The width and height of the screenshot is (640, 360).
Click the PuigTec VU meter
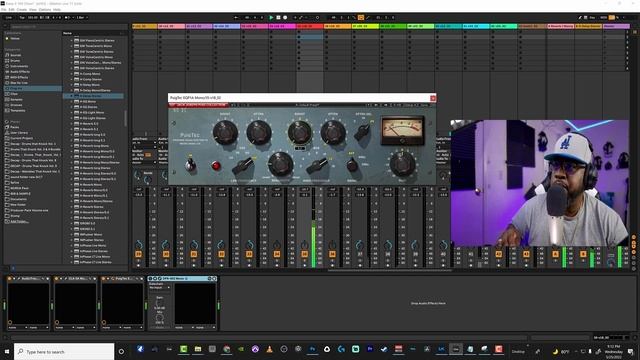402,131
